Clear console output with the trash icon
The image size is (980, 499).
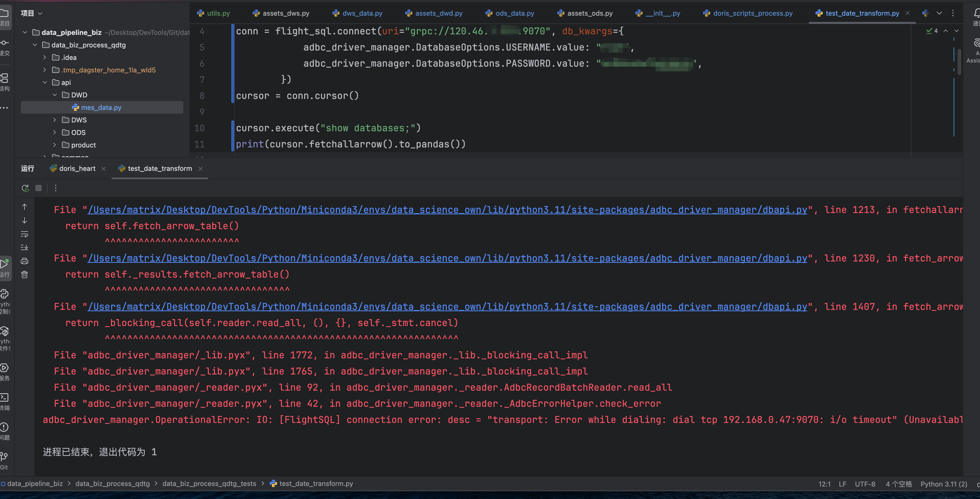click(x=24, y=275)
